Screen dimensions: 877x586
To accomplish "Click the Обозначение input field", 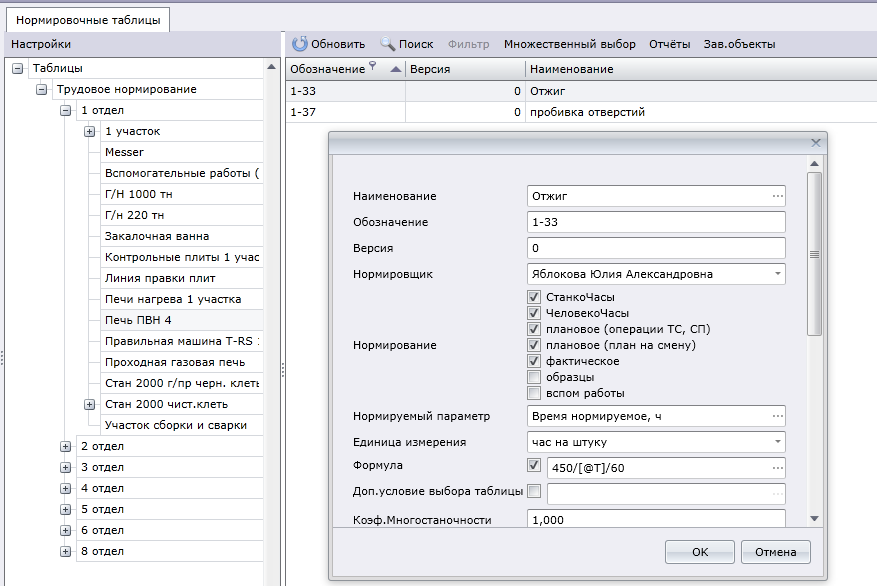I will tap(655, 222).
